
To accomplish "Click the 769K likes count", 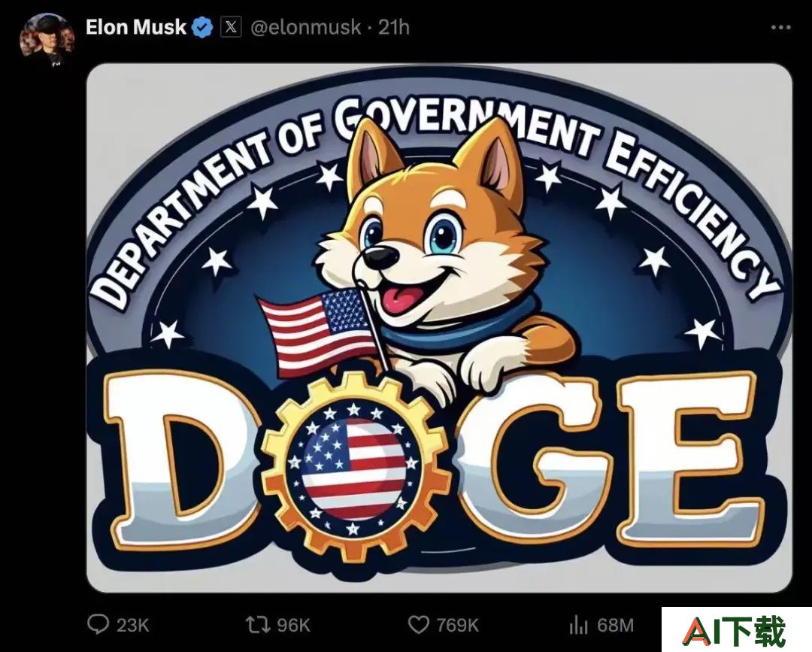I will point(457,625).
